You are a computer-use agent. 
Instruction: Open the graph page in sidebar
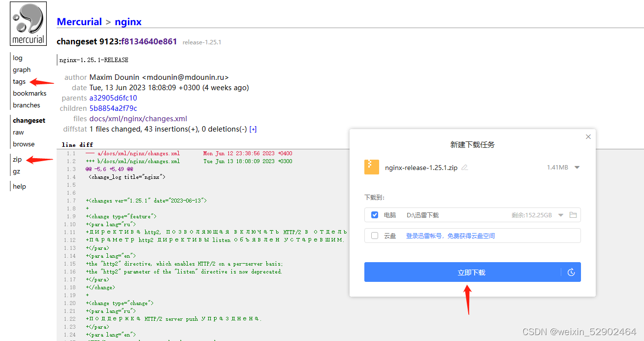(22, 69)
